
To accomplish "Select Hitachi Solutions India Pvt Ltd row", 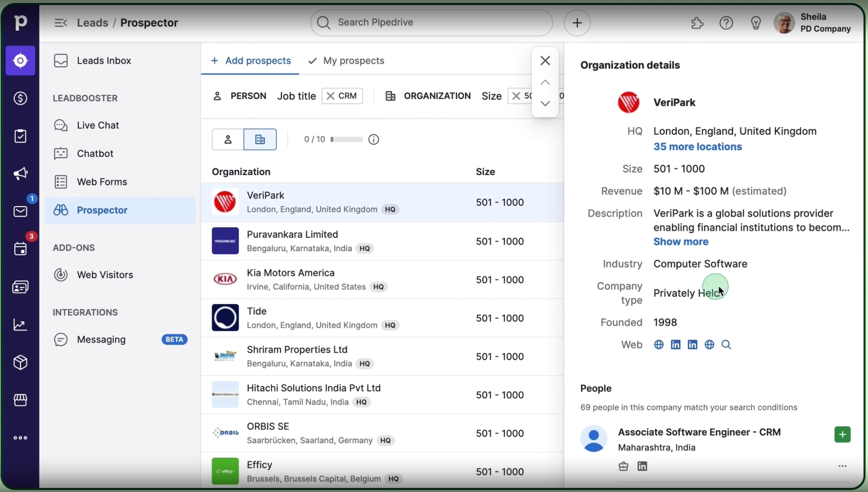I will point(383,395).
